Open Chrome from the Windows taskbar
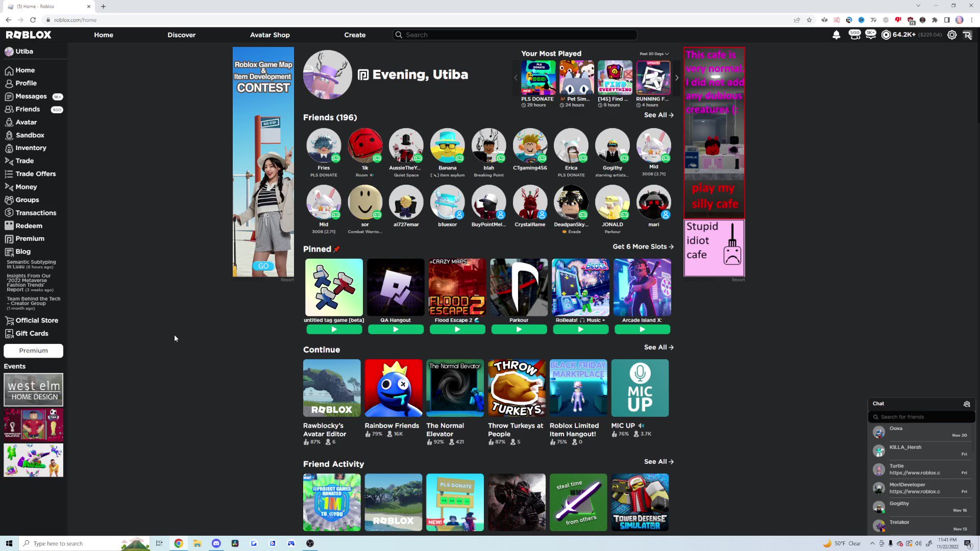This screenshot has height=551, width=980. (178, 543)
